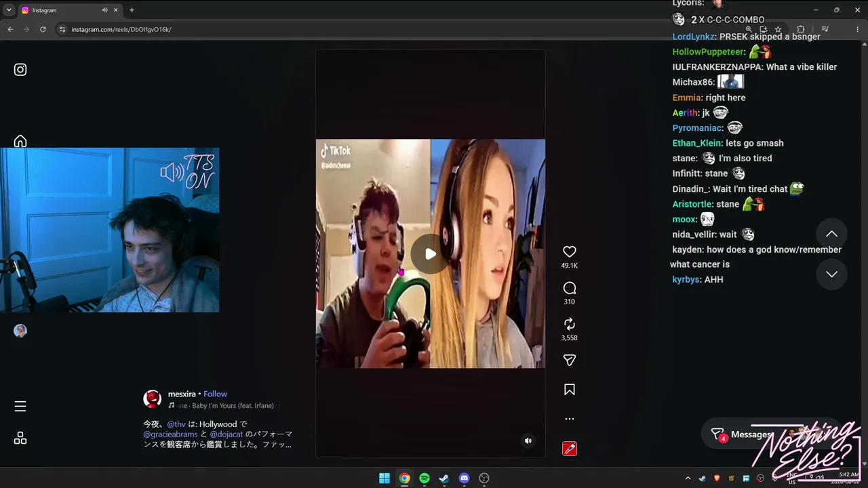Go to the next reel with the down chevron
The image size is (868, 488).
pyautogui.click(x=831, y=274)
